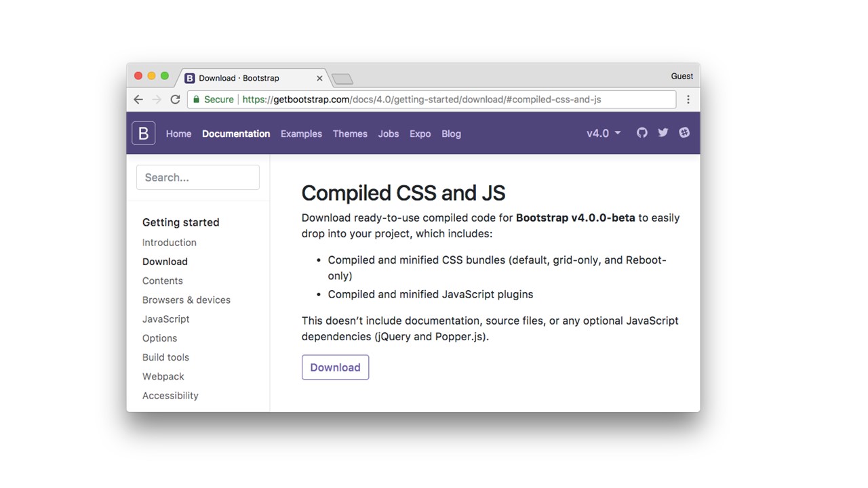
Task: Open the Bootstrap Twitter icon link
Action: 663,133
